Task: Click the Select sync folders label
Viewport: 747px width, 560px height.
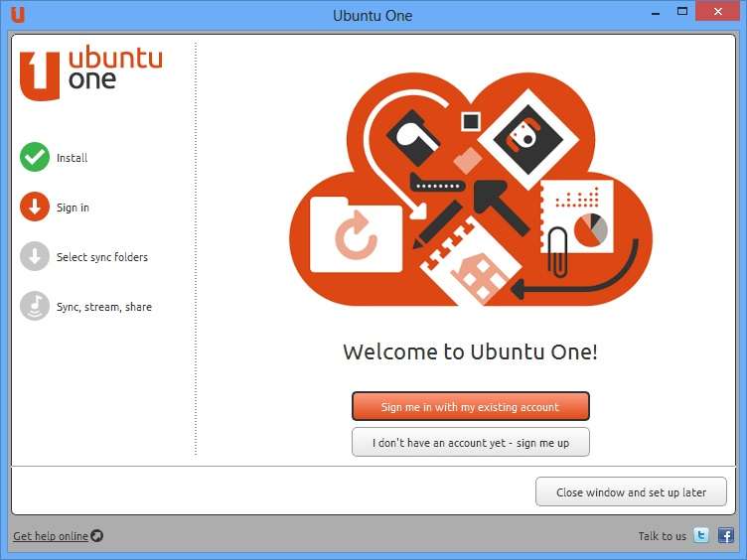Action: tap(102, 257)
